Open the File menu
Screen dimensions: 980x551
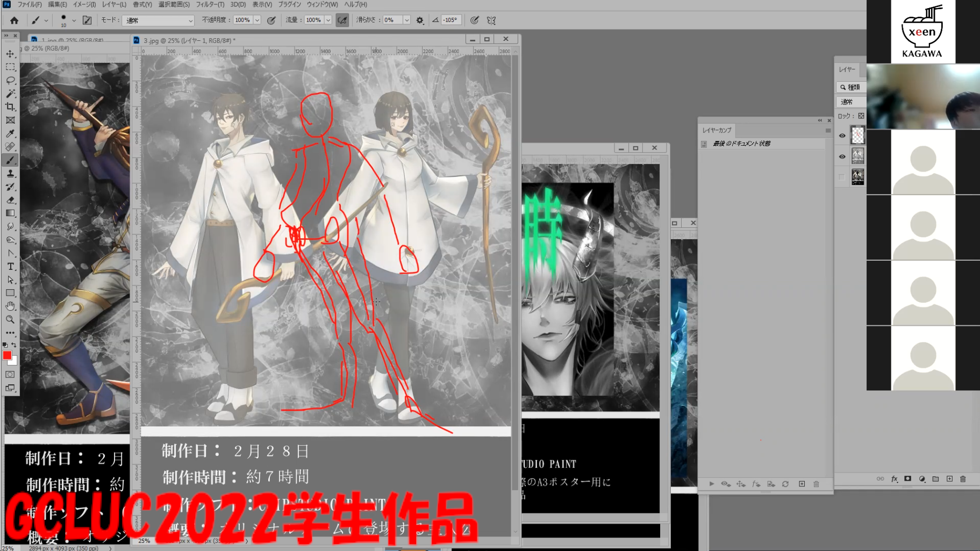pyautogui.click(x=29, y=4)
